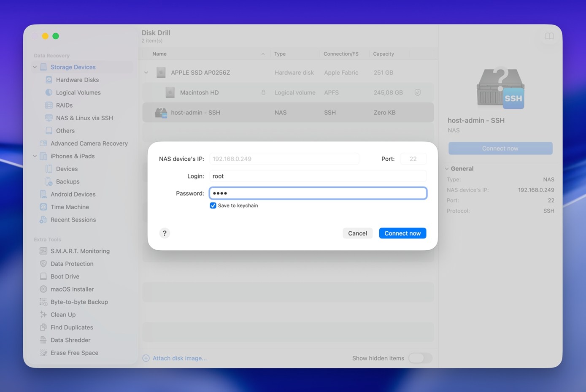Viewport: 586px width, 392px height.
Task: Click the help question mark in the dialog
Action: (x=165, y=233)
